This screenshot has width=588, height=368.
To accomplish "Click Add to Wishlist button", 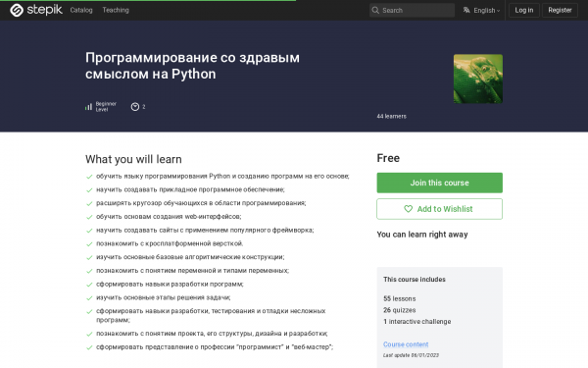I will tap(439, 209).
